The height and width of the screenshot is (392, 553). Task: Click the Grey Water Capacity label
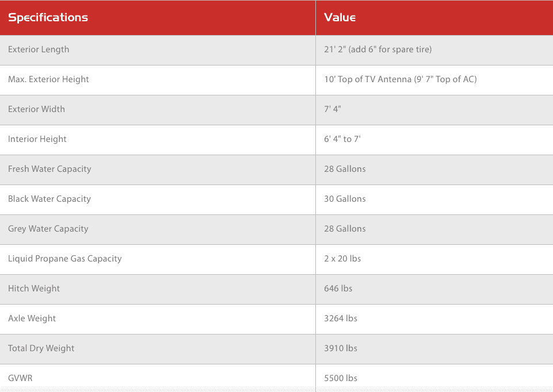click(x=48, y=229)
